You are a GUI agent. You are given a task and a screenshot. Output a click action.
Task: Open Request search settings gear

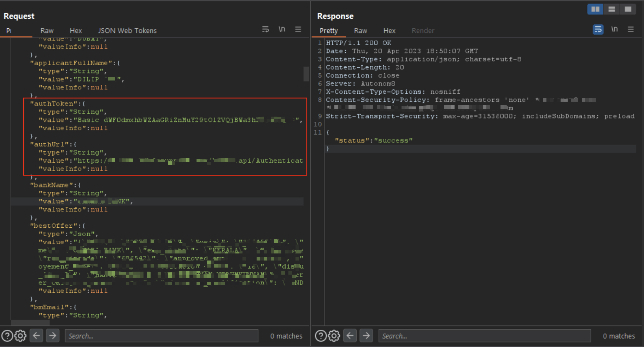click(x=21, y=336)
